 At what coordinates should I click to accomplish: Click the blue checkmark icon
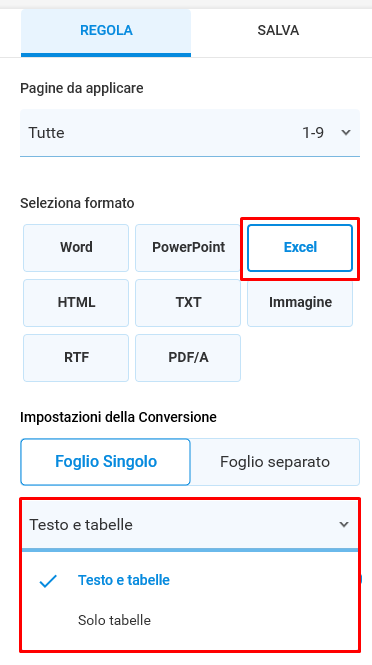[x=48, y=581]
